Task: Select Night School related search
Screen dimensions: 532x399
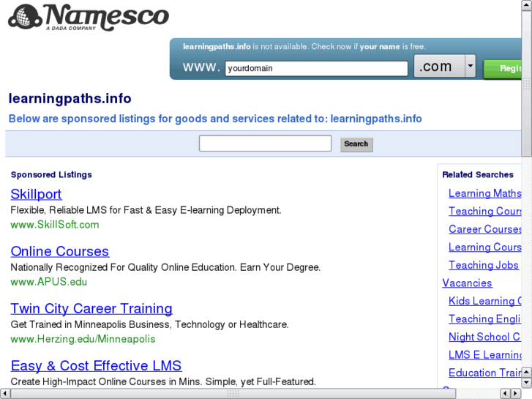Action: (x=485, y=337)
